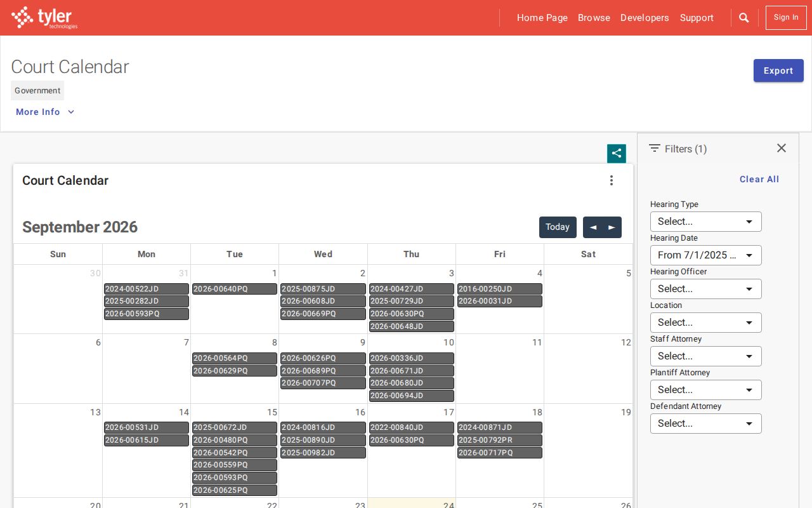Open Developers in the navigation
Viewport: 812px width, 508px height.
coord(645,18)
